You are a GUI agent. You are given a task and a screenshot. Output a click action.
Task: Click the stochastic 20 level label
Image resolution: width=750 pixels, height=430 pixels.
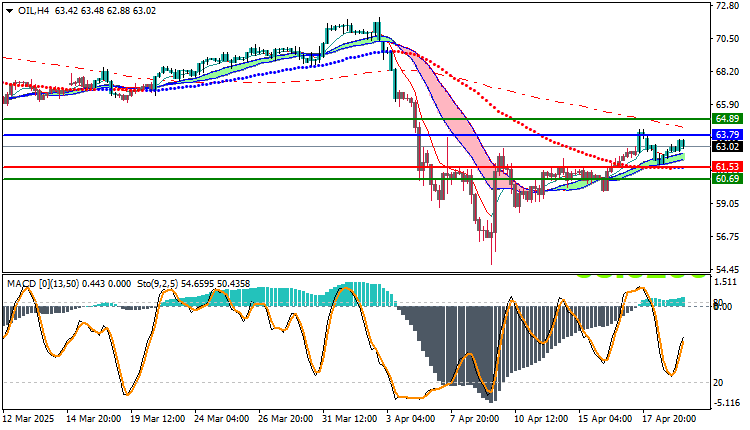pos(718,383)
